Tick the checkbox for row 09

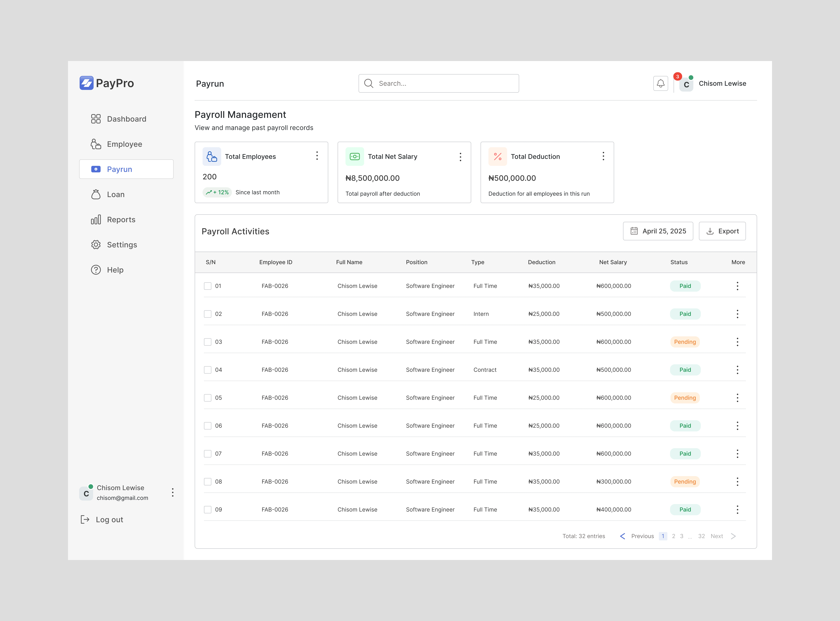coord(207,510)
